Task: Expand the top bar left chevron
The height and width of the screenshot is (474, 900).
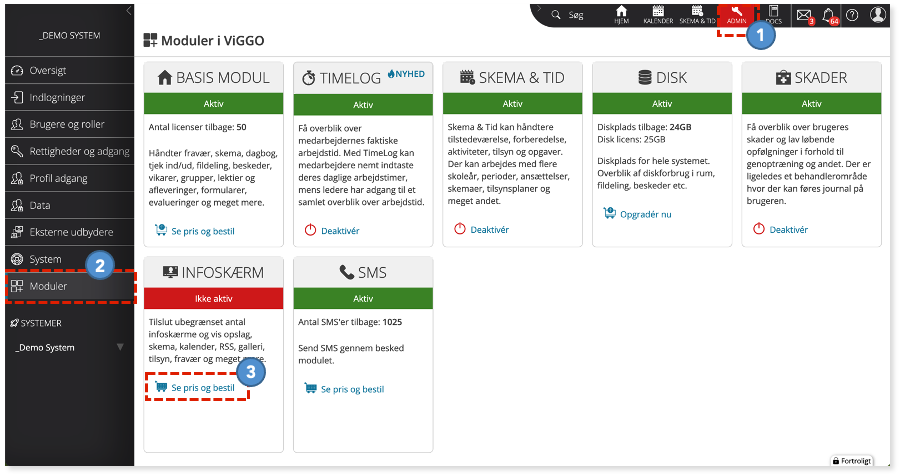Action: pos(539,8)
